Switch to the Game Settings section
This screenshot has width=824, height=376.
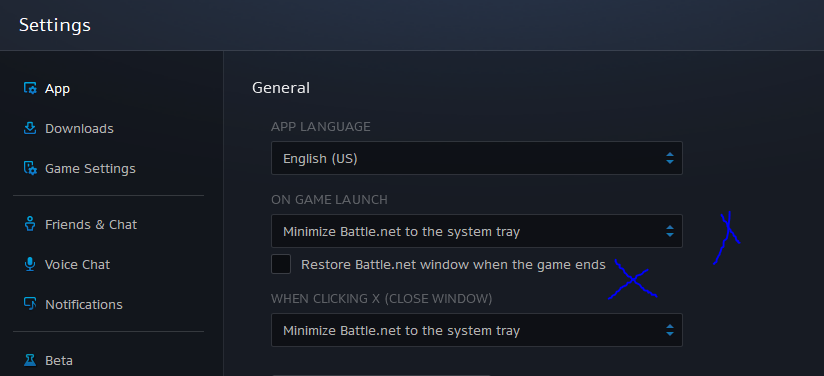click(x=90, y=168)
